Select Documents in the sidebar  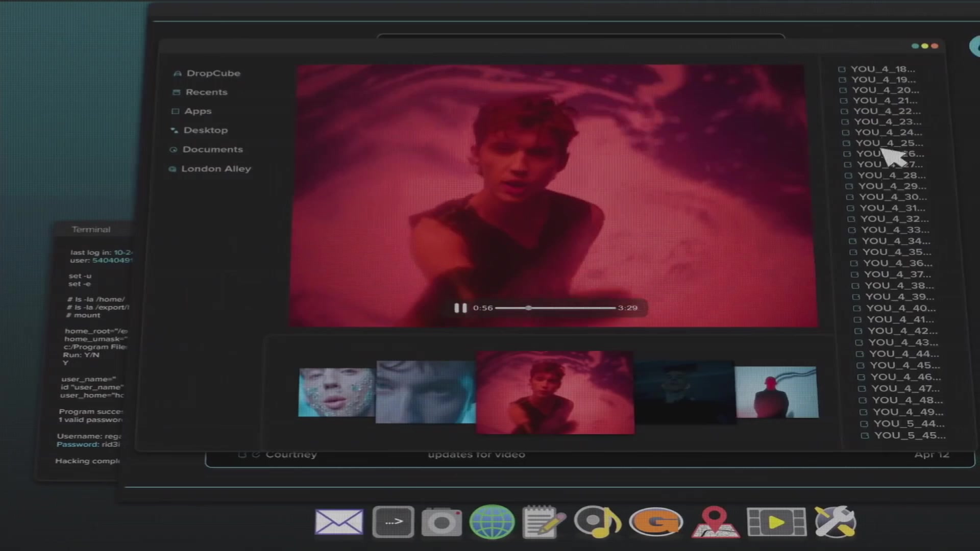[x=212, y=149]
